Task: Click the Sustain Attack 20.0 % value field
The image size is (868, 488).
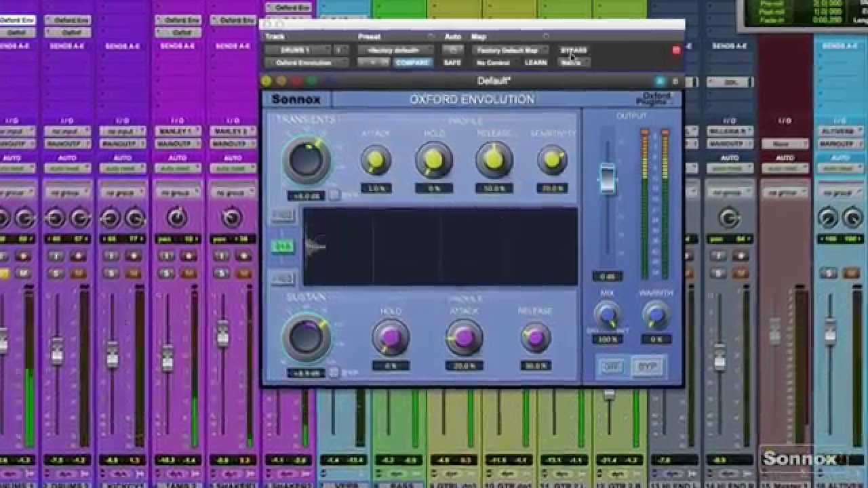Action: point(465,366)
